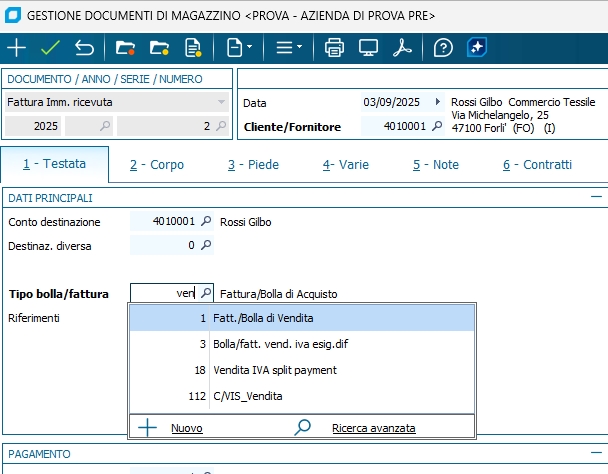Select Vendita IVA split payment entry
The image size is (608, 474).
point(274,370)
